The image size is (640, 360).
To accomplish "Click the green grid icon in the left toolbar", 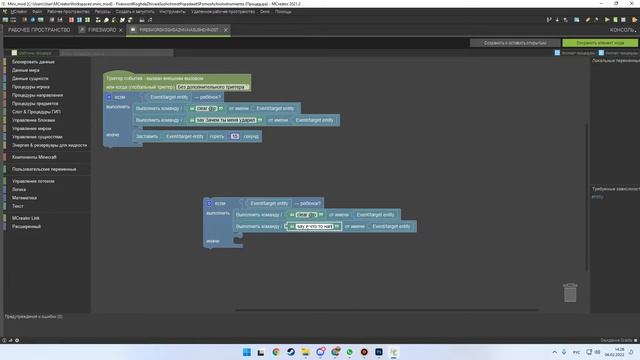I will pyautogui.click(x=87, y=20).
